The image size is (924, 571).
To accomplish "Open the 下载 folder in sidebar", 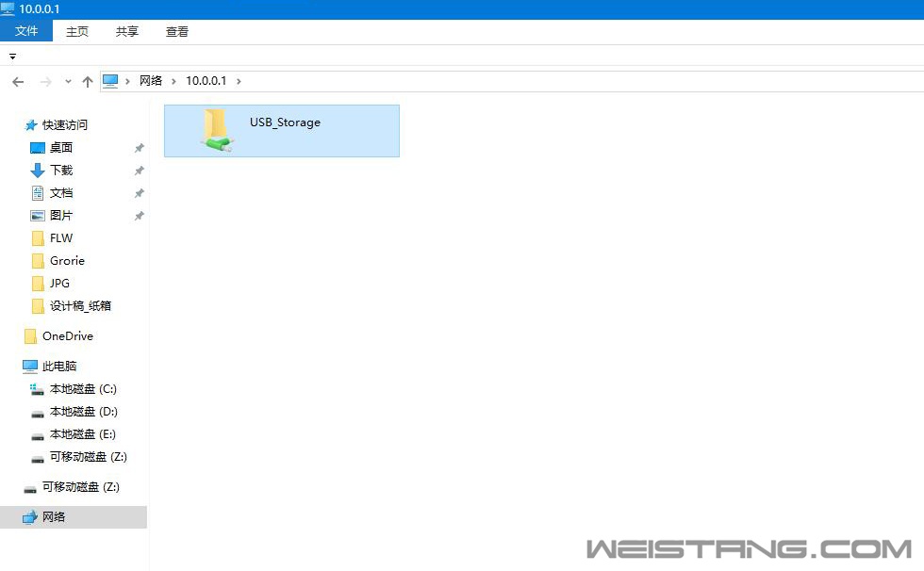I will pos(61,171).
